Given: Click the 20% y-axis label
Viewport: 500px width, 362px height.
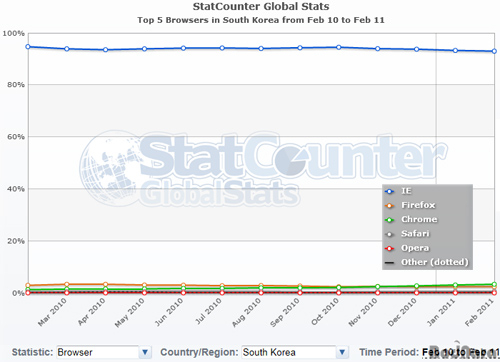Looking at the screenshot, I should tap(16, 241).
